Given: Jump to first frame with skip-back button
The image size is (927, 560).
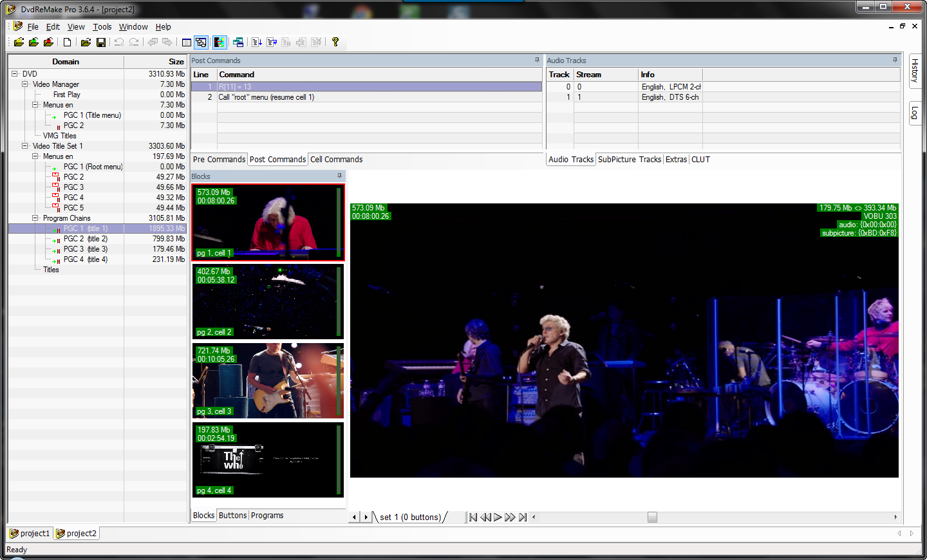Looking at the screenshot, I should [473, 517].
